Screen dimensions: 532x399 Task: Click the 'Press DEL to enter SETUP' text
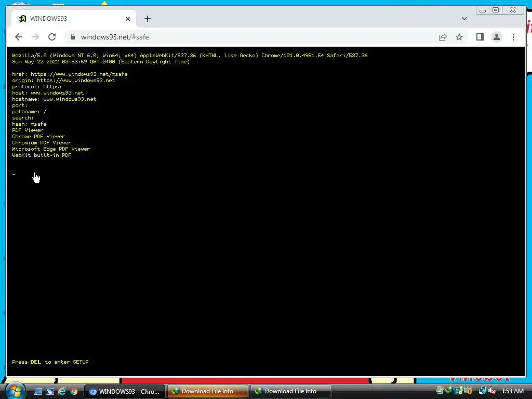point(50,362)
